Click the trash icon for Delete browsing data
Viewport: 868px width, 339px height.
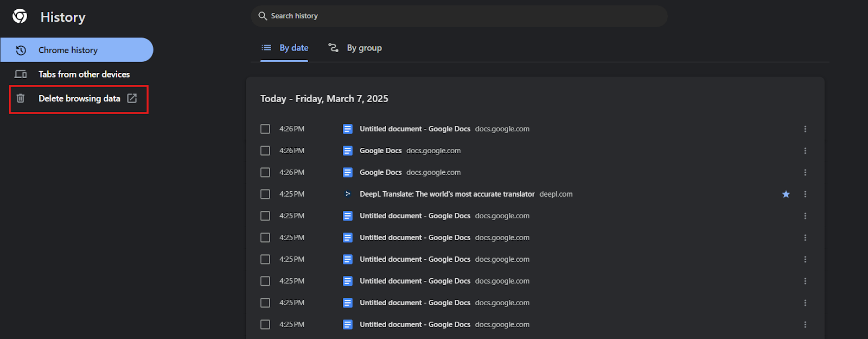[x=21, y=98]
